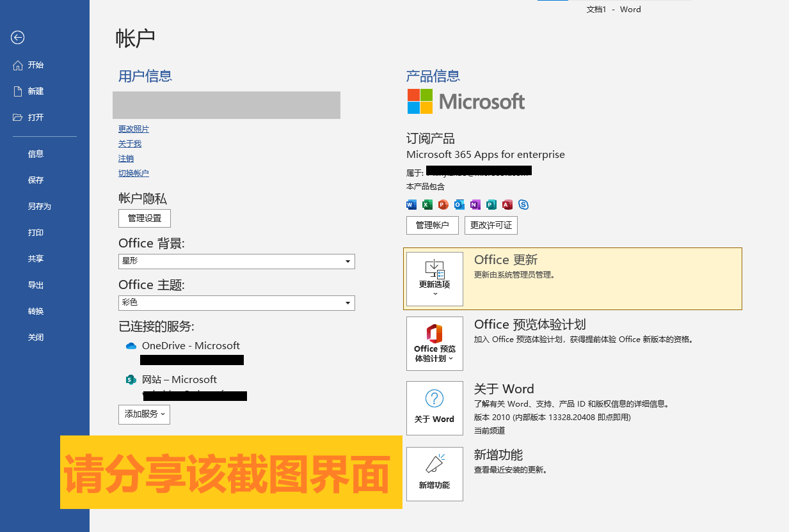This screenshot has height=532, width=789.
Task: Click the 当前频道 text
Action: click(490, 431)
